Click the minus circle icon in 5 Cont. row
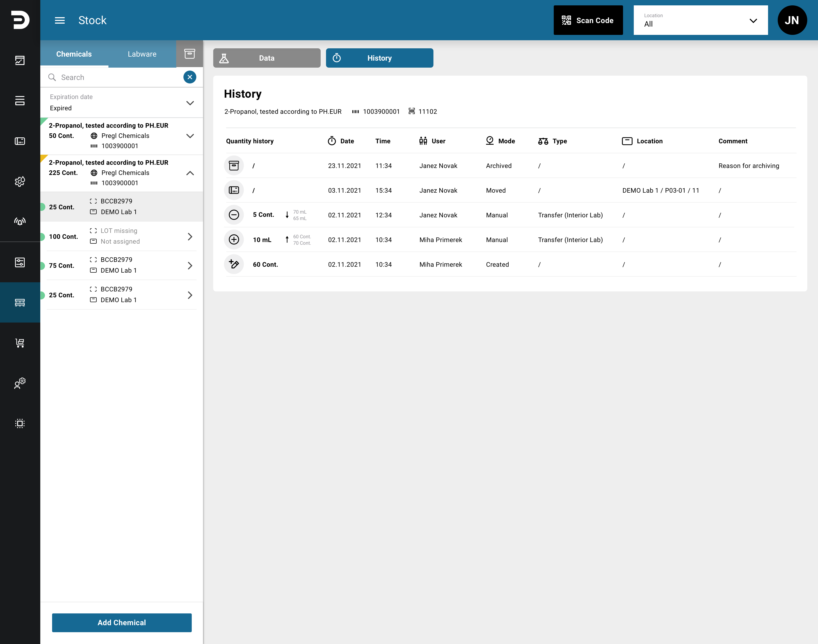 pyautogui.click(x=234, y=215)
